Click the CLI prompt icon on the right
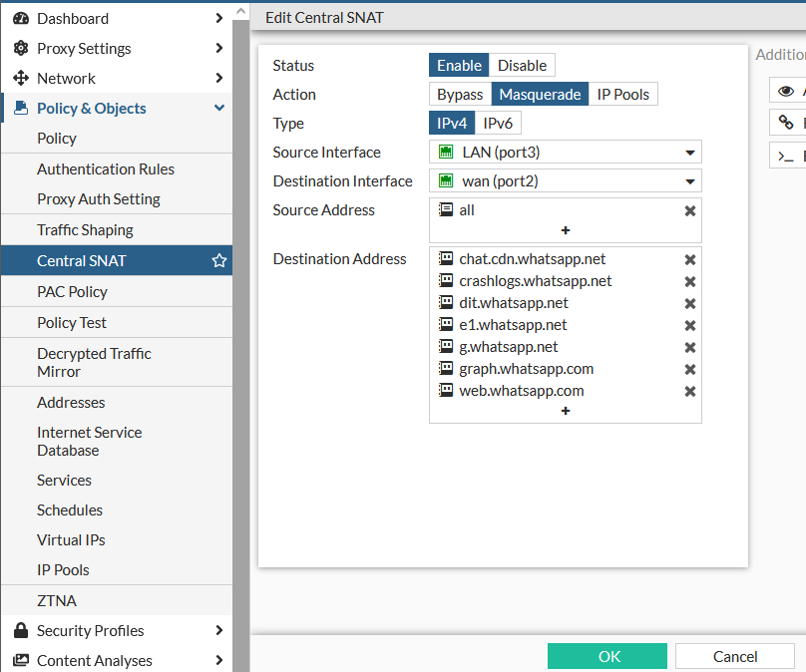The image size is (806, 672). pyautogui.click(x=786, y=156)
